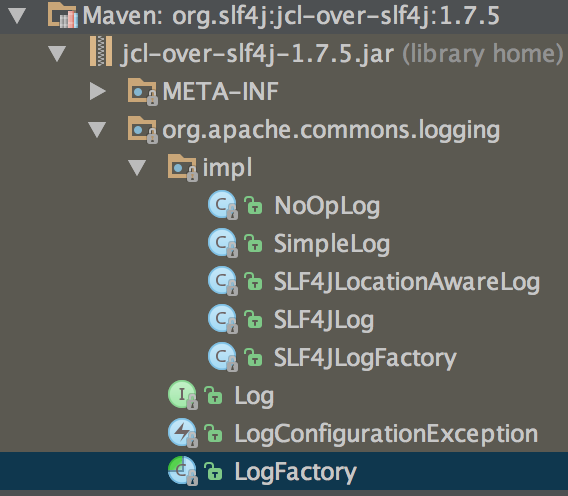Click the green lock icon beside SLF4JLogFactory
The width and height of the screenshot is (568, 496).
pos(253,357)
